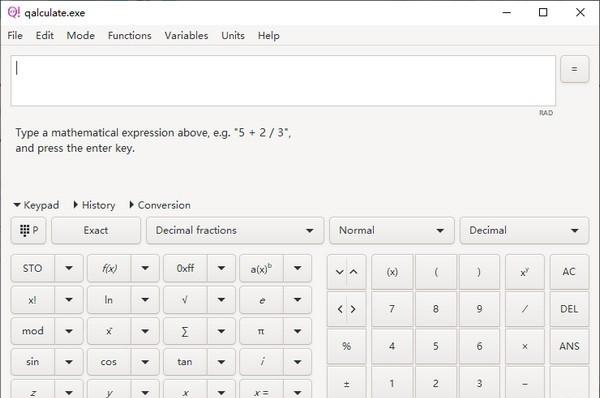Expand the History section
The image size is (600, 398).
[x=94, y=205]
